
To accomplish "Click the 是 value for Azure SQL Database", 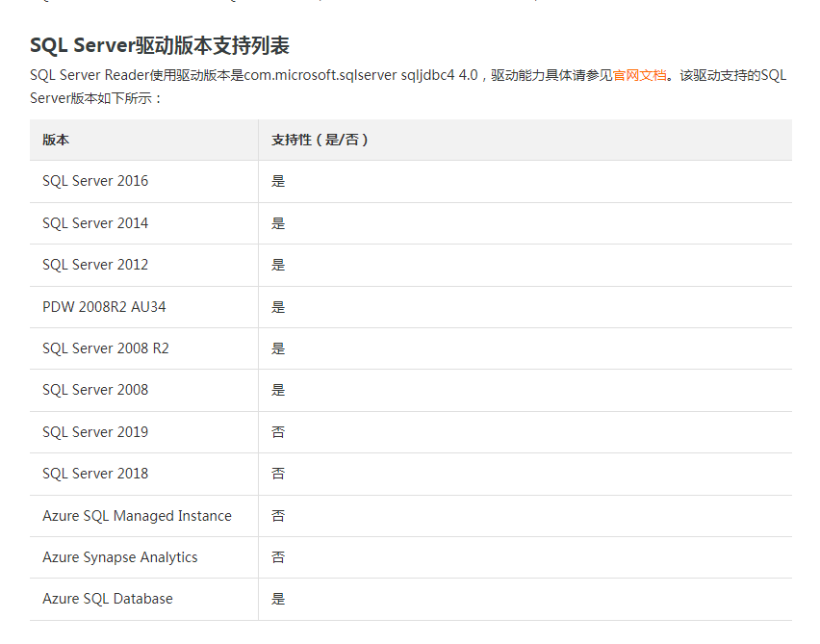I will pyautogui.click(x=278, y=599).
